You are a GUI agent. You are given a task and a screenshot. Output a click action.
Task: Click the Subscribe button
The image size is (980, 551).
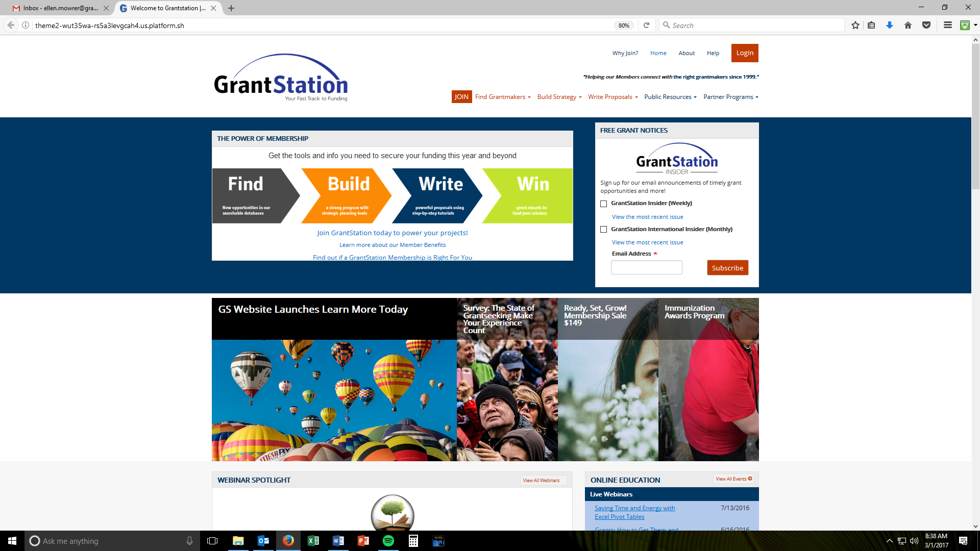(727, 268)
